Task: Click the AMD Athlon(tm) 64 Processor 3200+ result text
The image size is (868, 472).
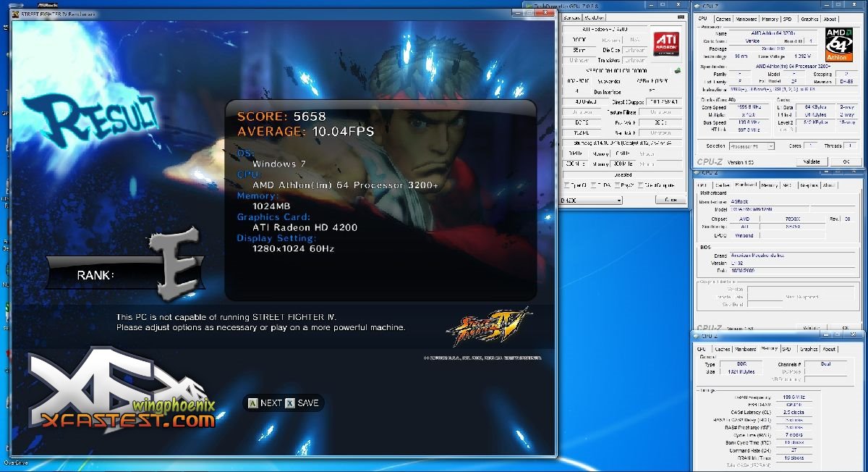Action: pos(345,185)
